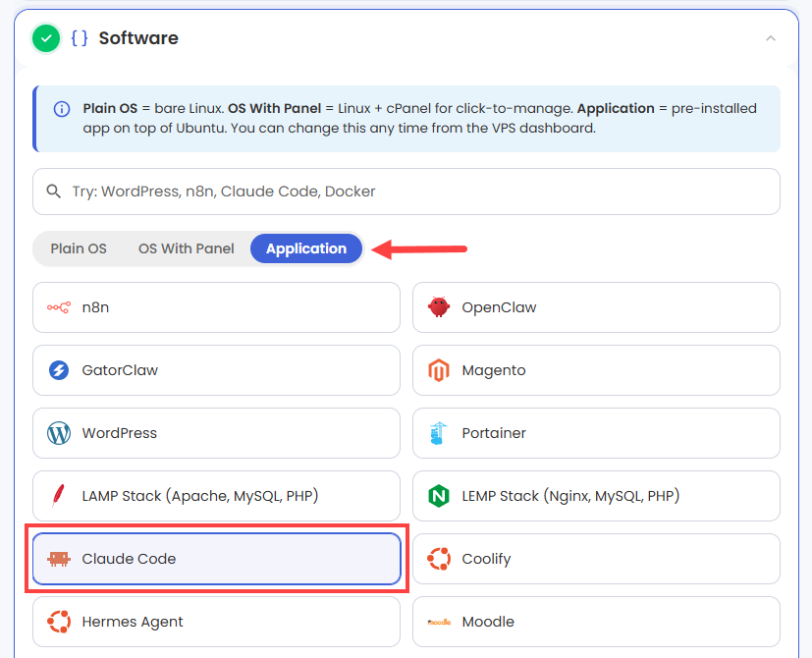Image resolution: width=812 pixels, height=658 pixels.
Task: Click the n8n workflow icon
Action: [x=59, y=307]
